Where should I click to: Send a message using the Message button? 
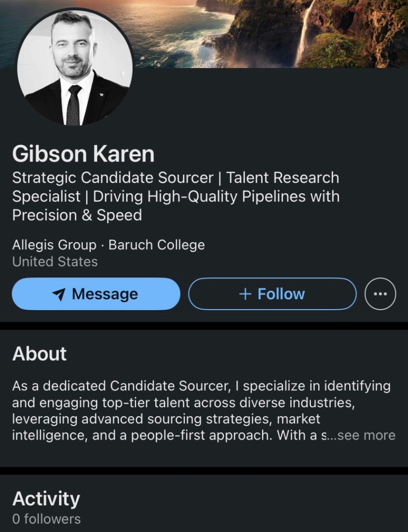click(x=96, y=294)
